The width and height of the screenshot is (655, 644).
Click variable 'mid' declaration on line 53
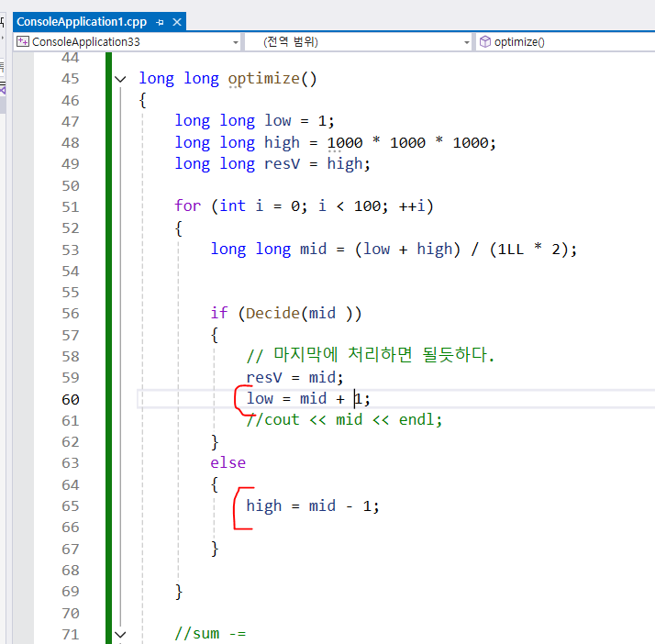click(314, 250)
